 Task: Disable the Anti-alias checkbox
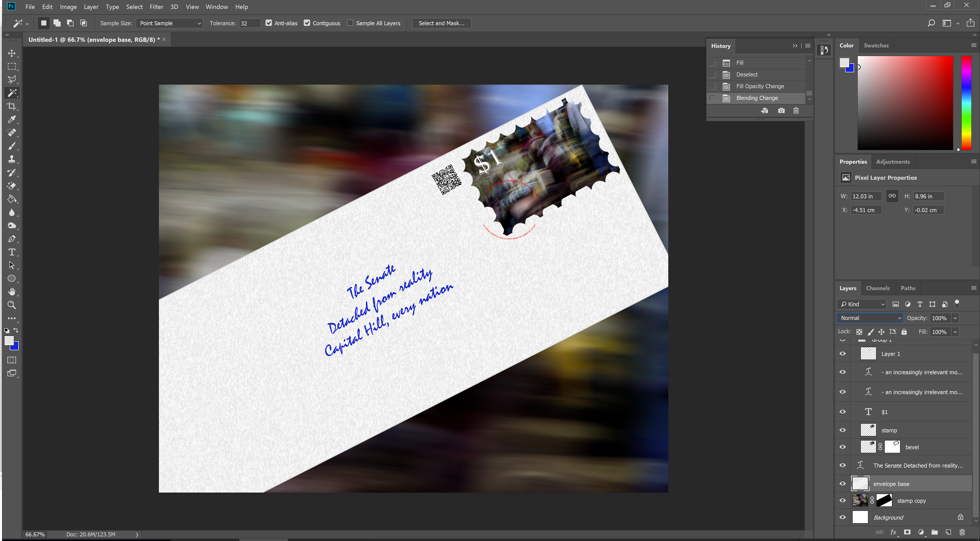[x=269, y=23]
